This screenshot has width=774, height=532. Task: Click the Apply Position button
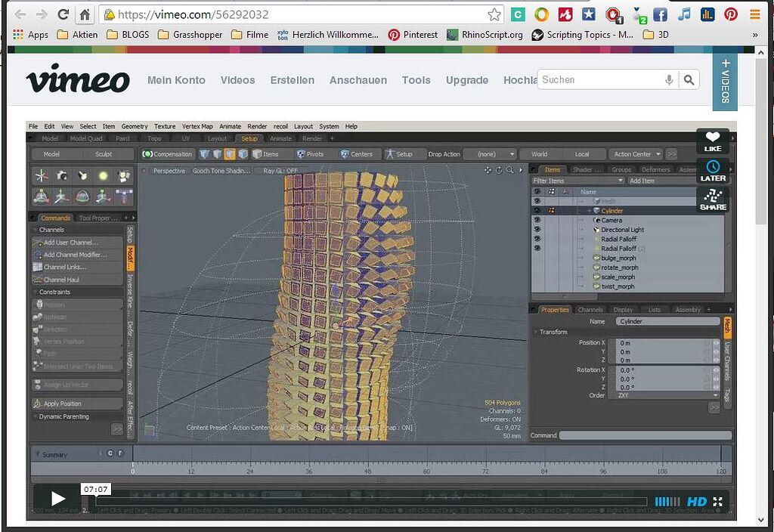pos(77,404)
